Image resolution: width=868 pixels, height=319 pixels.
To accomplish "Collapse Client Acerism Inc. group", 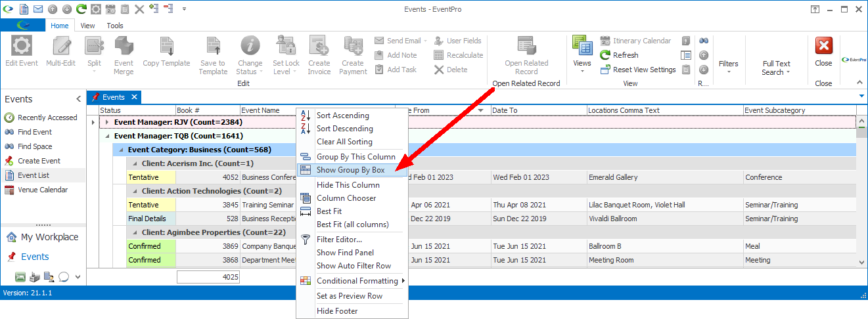I will 133,163.
